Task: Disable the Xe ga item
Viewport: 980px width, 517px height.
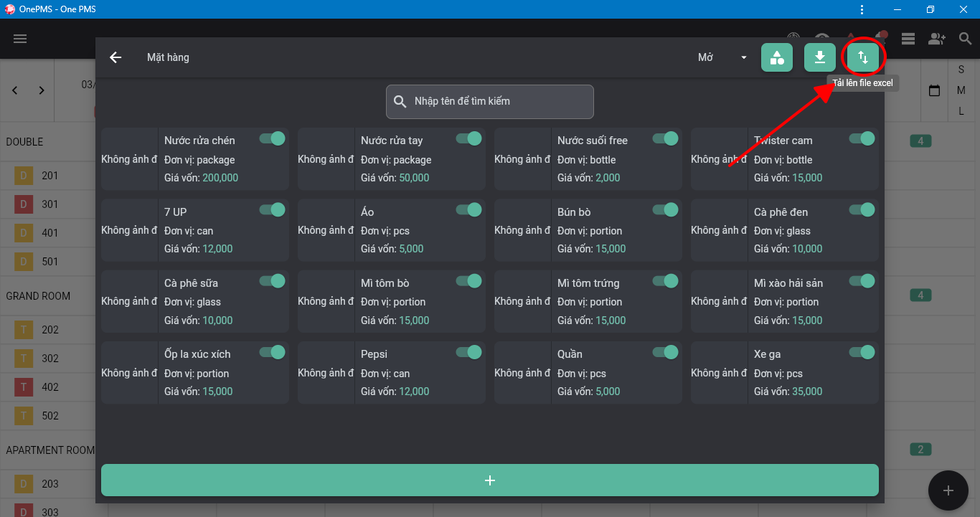Action: pos(862,352)
